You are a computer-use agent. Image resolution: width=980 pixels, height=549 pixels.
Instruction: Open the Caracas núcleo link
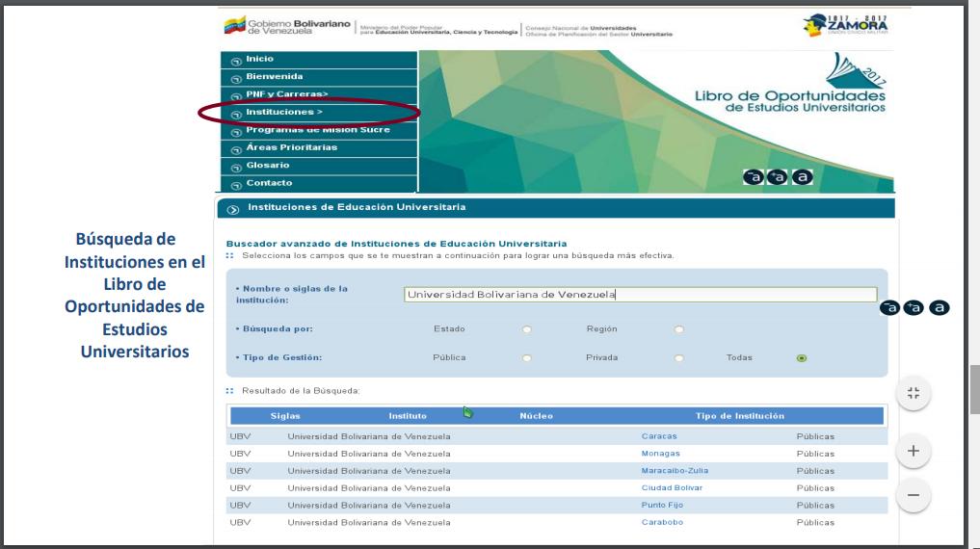tap(659, 436)
